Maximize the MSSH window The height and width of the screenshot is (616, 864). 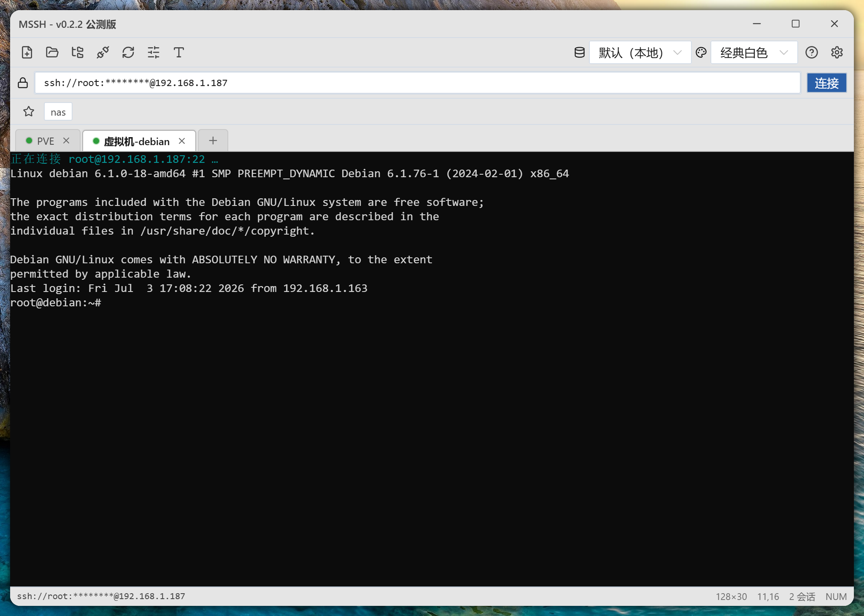click(x=796, y=24)
